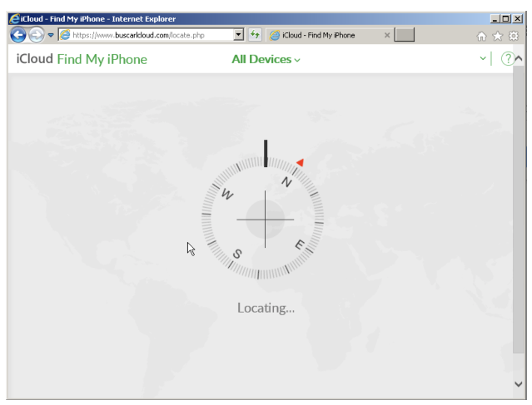This screenshot has height=405, width=532.
Task: Open Favorites with the star icon
Action: (497, 36)
